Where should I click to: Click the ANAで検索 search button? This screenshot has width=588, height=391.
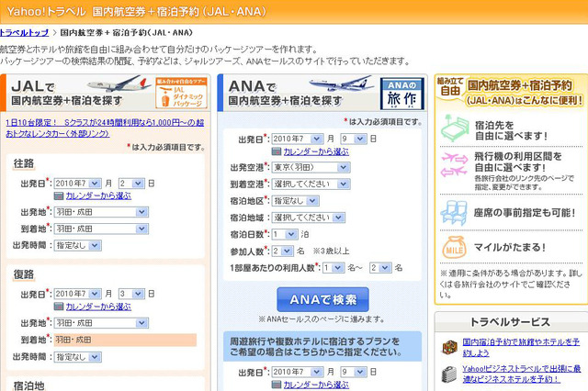[322, 299]
